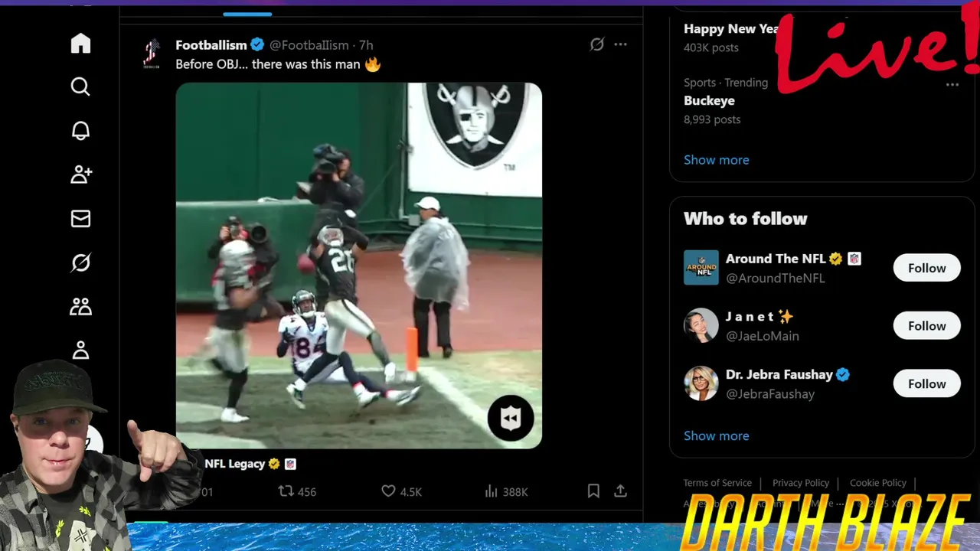Viewport: 980px width, 551px height.
Task: Open the Buckeye trending topic
Action: pyautogui.click(x=709, y=101)
